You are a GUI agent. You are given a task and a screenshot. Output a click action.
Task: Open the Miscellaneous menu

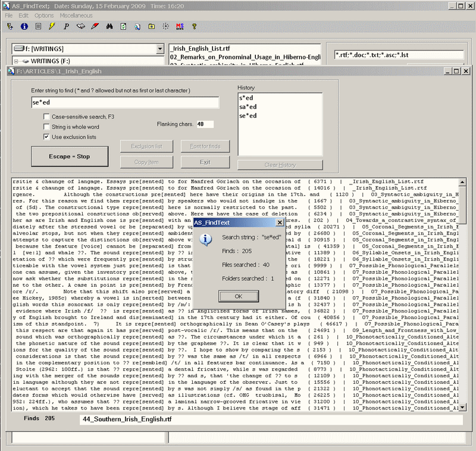76,15
